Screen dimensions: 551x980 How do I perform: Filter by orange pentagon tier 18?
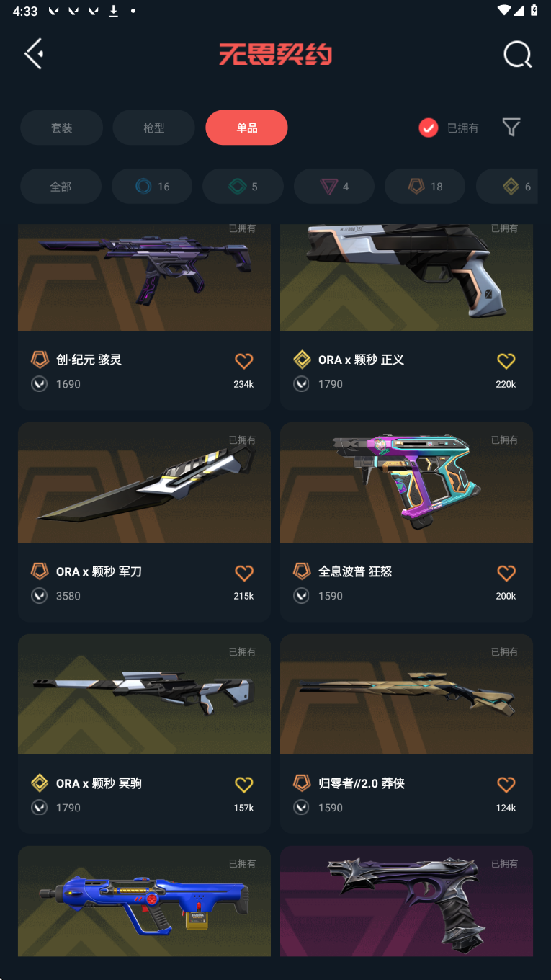click(425, 187)
